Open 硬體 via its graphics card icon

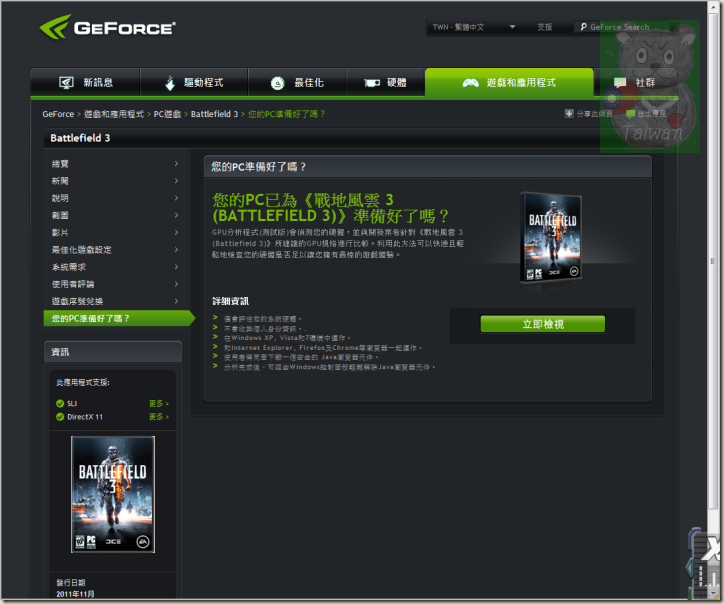[x=372, y=83]
